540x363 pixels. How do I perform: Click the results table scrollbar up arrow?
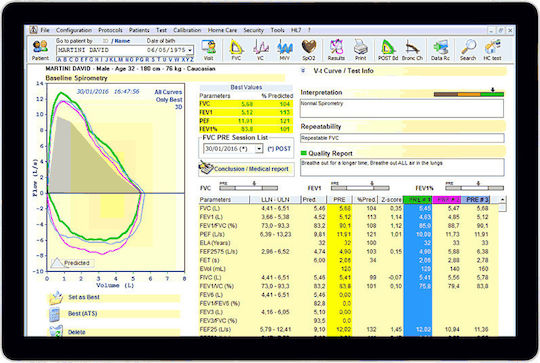tap(502, 199)
